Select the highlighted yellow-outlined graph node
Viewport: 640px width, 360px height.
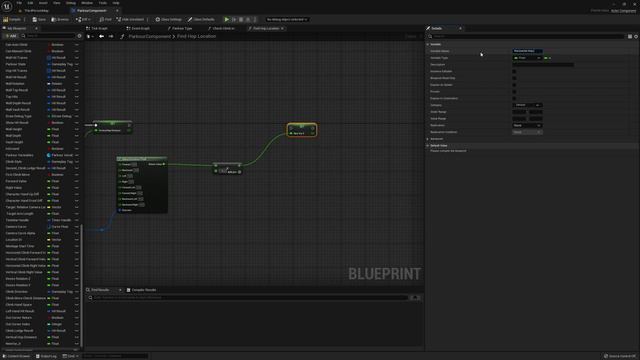coord(302,130)
